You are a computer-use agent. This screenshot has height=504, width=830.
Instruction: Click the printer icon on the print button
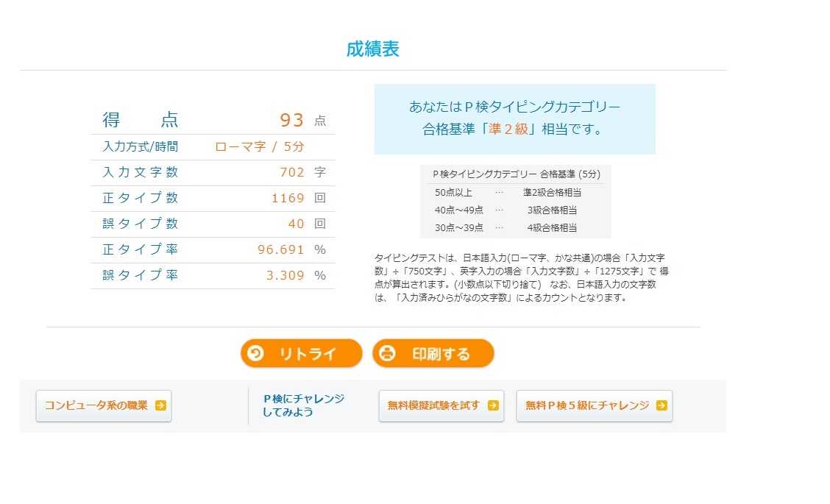point(388,353)
